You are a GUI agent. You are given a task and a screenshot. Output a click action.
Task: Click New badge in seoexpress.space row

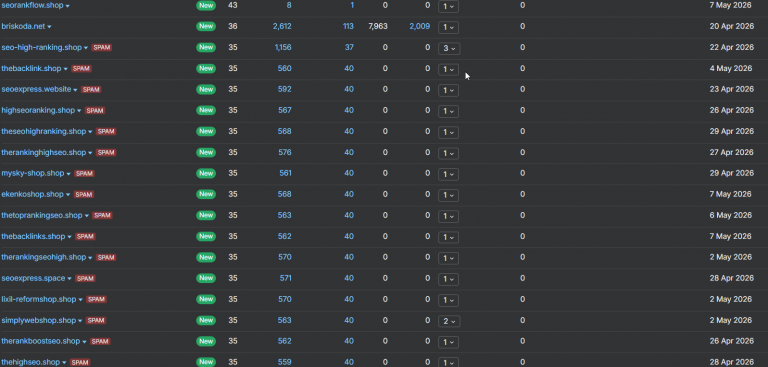coord(206,278)
